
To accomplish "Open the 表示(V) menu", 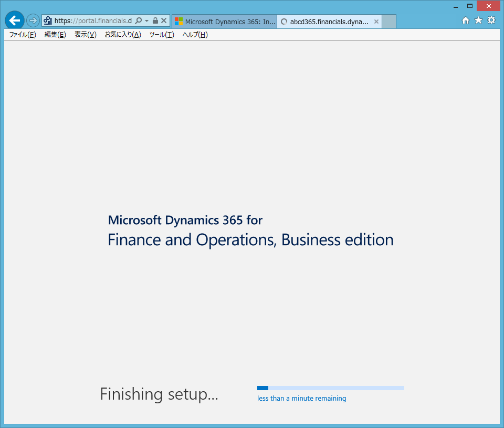I will point(86,35).
